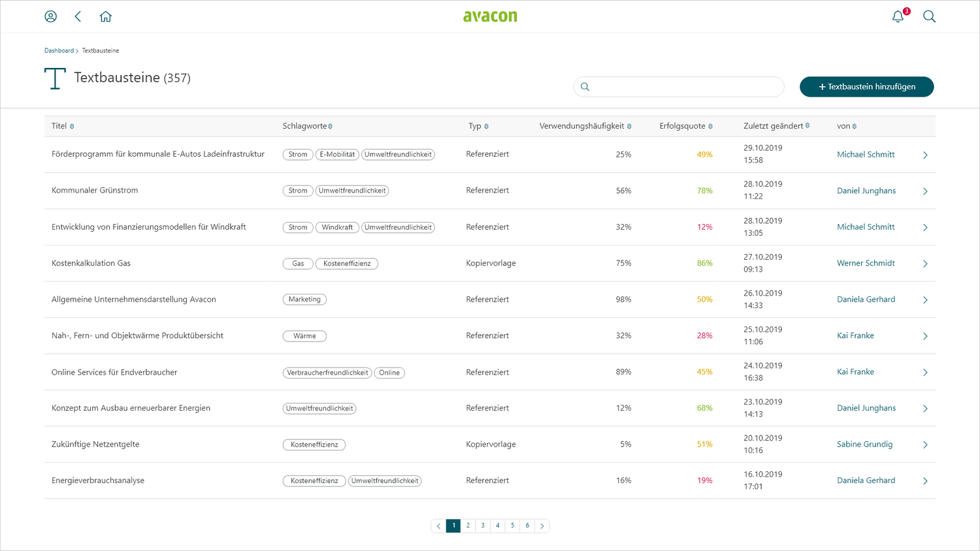The height and width of the screenshot is (551, 980).
Task: Click the E-Mobilität tag
Action: [x=337, y=155]
